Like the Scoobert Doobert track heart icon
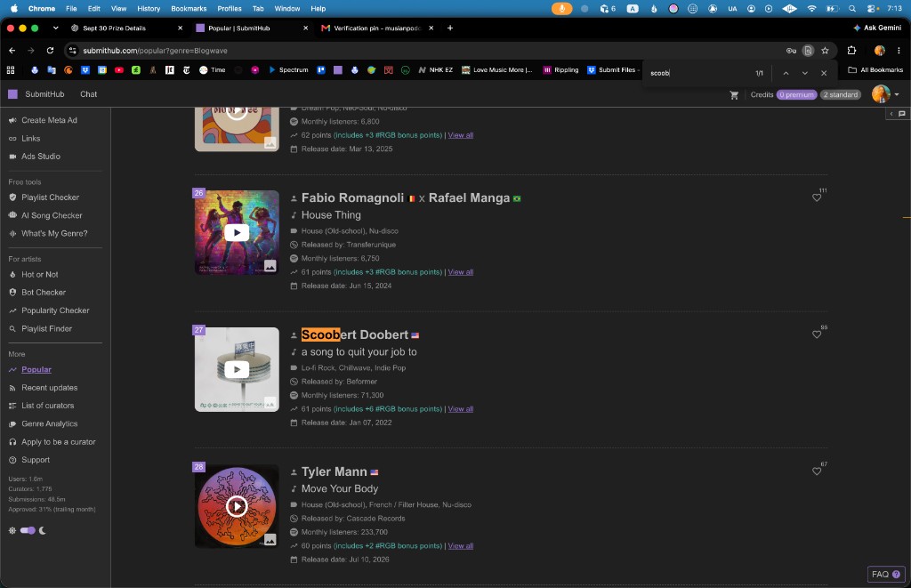 817,334
